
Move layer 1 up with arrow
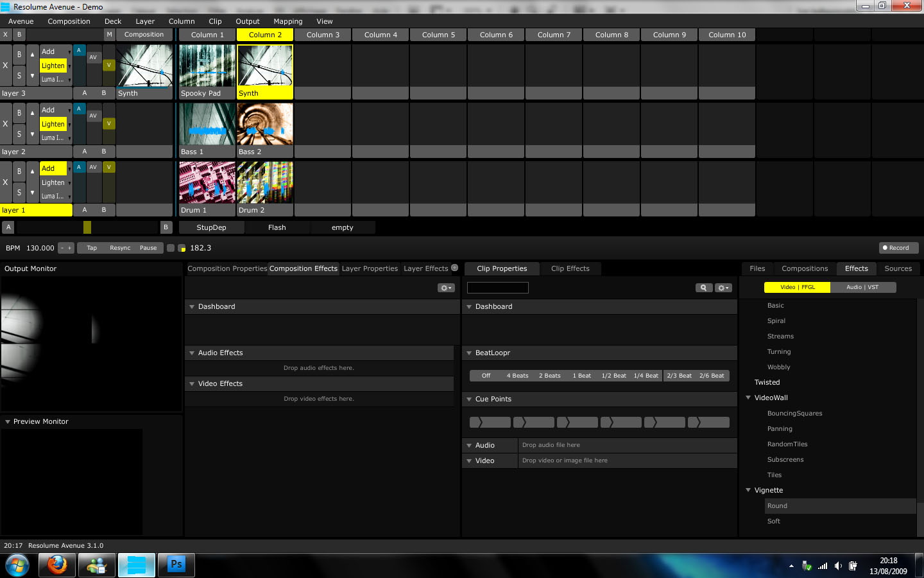(x=32, y=171)
